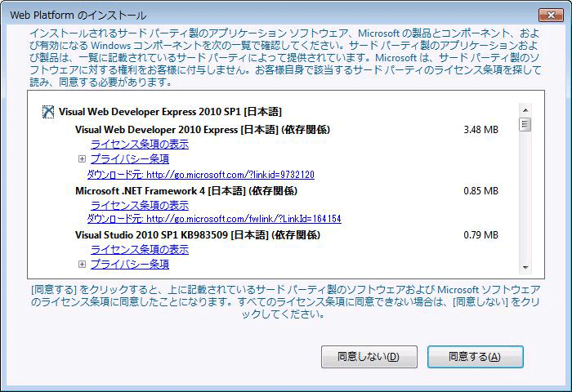Click the 同意する(A) accept button

[476, 357]
